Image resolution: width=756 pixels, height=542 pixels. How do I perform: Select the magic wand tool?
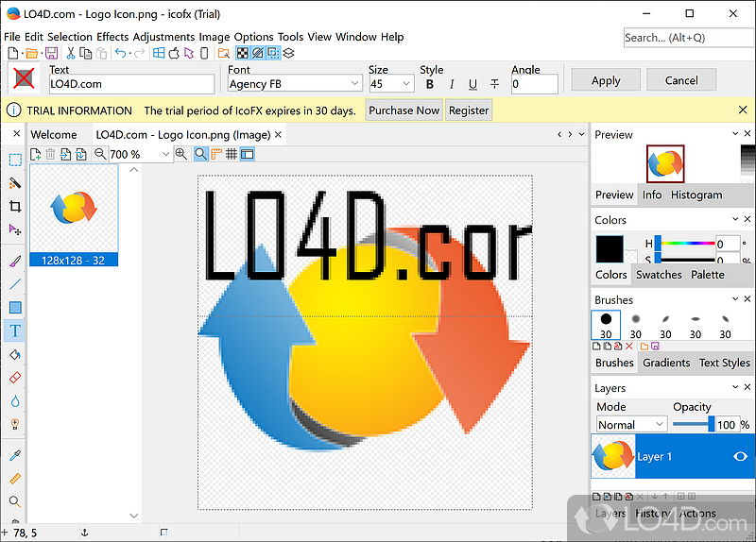click(15, 183)
